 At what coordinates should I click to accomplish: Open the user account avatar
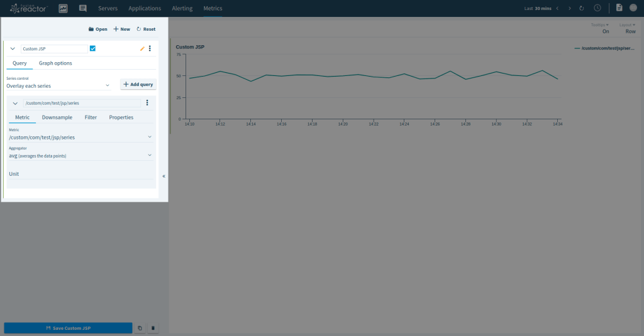pos(633,8)
